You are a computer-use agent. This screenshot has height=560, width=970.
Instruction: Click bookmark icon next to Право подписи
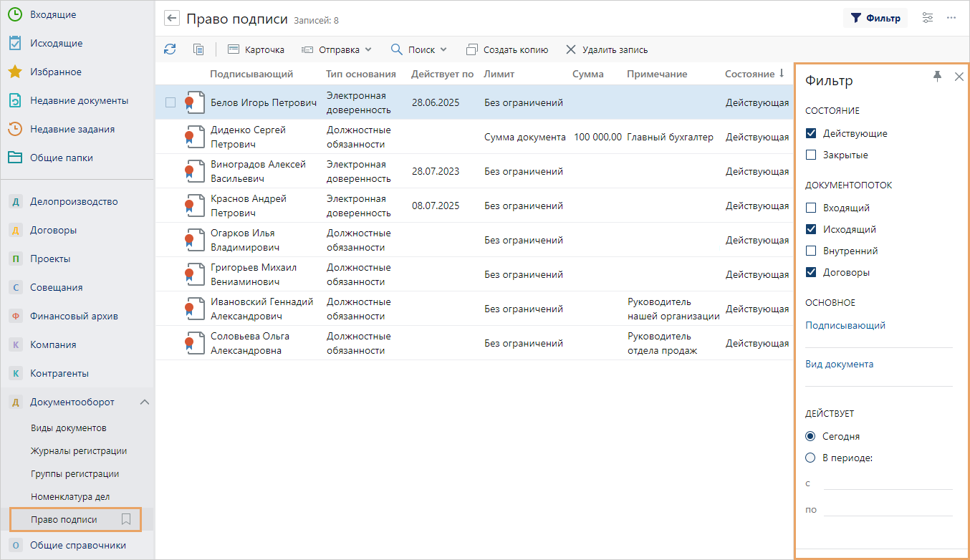[126, 519]
